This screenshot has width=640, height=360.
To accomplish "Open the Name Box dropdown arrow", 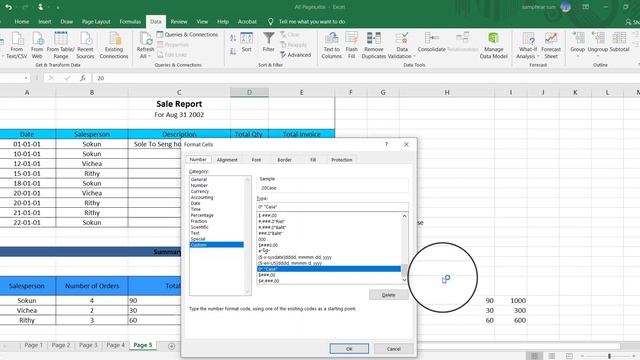I will [x=26, y=78].
